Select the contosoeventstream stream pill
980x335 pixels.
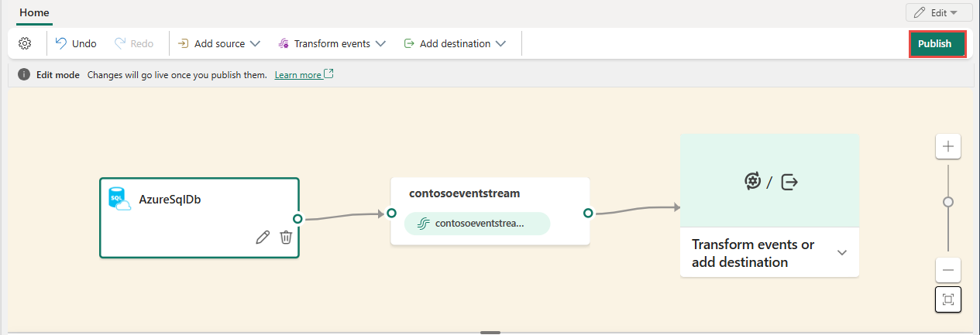[477, 224]
